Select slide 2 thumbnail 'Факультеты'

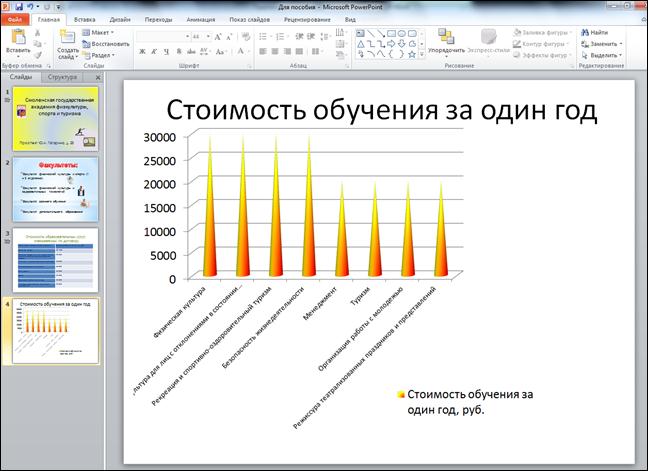click(x=55, y=189)
